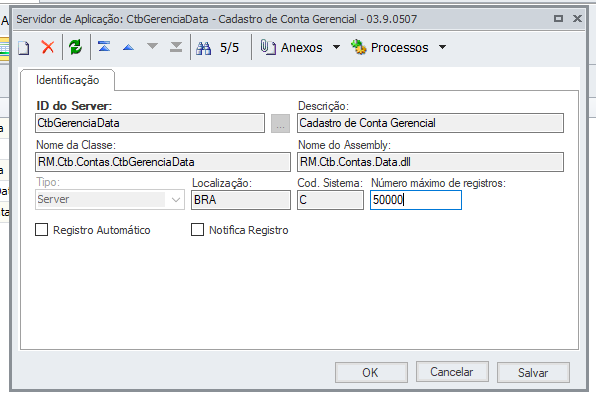Click the Descrição field
The width and height of the screenshot is (596, 397).
pos(430,123)
